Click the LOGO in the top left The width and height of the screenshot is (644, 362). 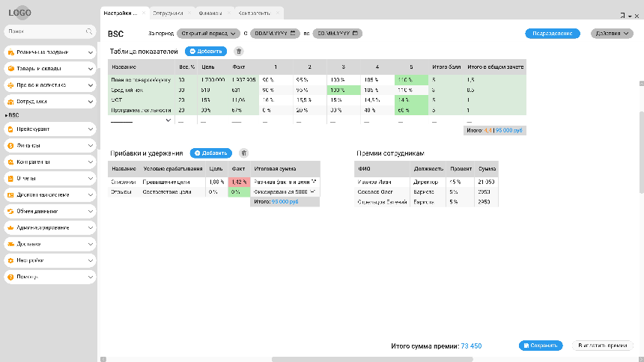point(19,13)
